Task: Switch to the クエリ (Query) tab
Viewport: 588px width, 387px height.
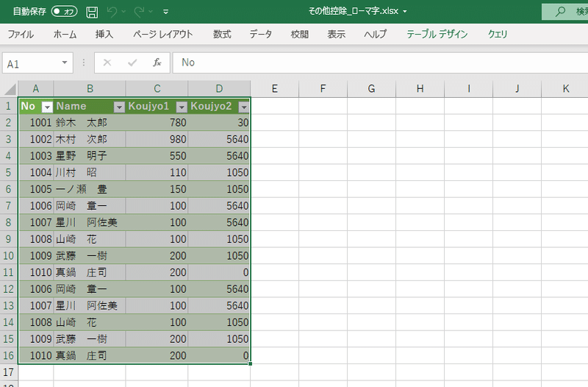Action: pyautogui.click(x=498, y=34)
